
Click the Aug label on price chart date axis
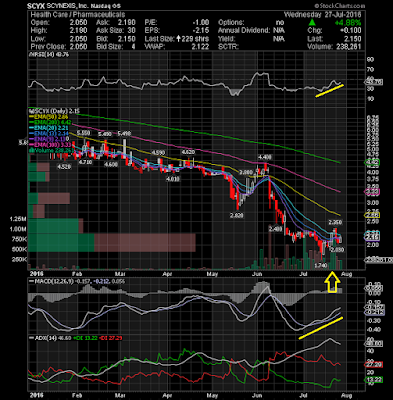point(347,274)
